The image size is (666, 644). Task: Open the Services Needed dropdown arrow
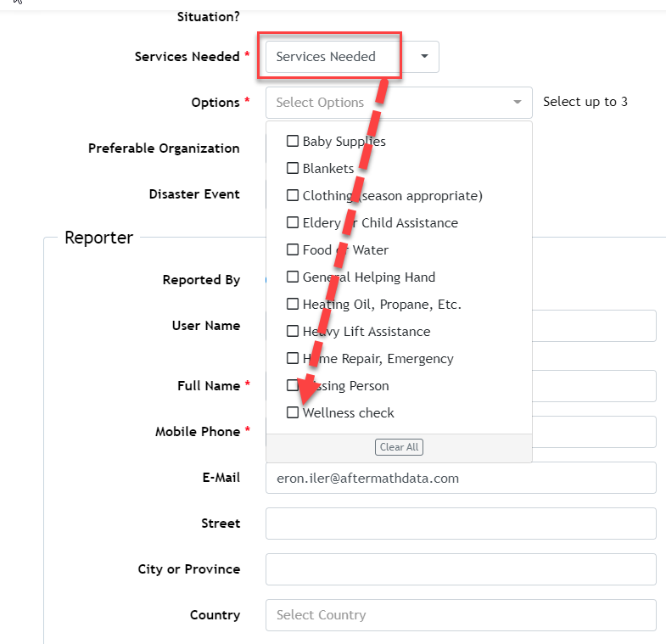click(x=424, y=56)
